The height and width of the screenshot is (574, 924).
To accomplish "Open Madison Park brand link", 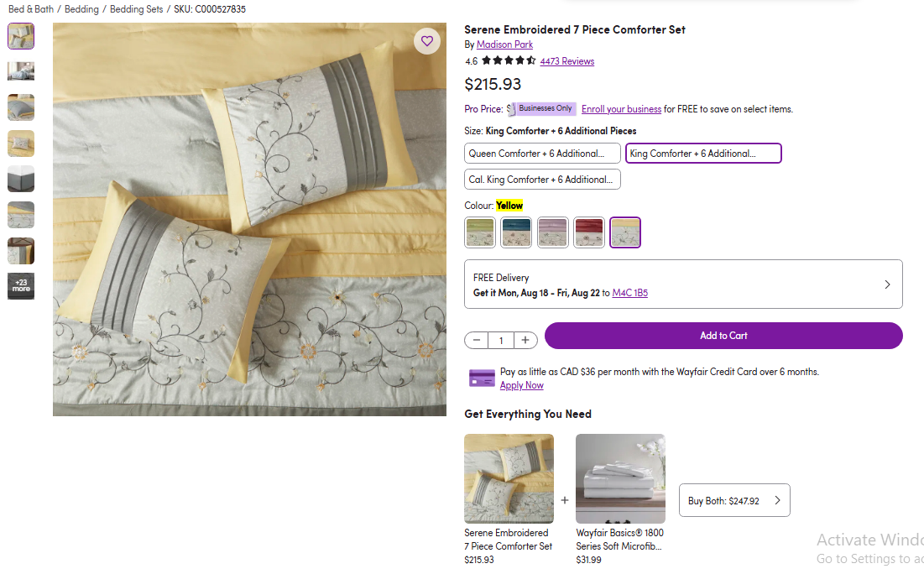I will click(504, 44).
